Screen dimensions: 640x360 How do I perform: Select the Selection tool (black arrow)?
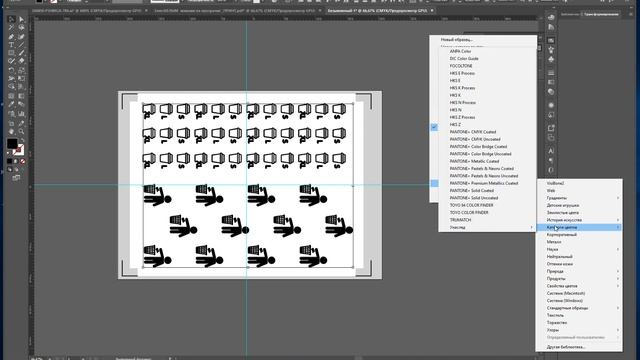tap(11, 19)
